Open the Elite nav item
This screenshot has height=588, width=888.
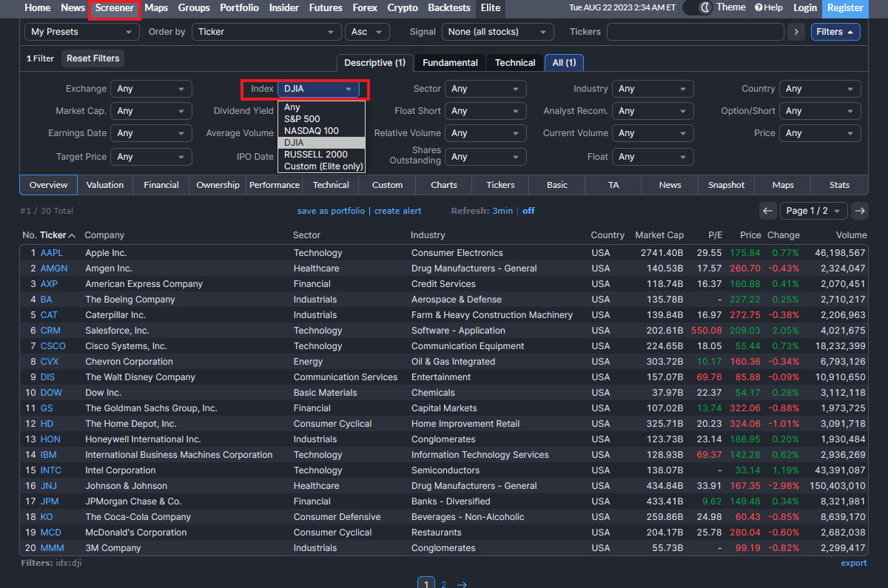click(x=491, y=8)
